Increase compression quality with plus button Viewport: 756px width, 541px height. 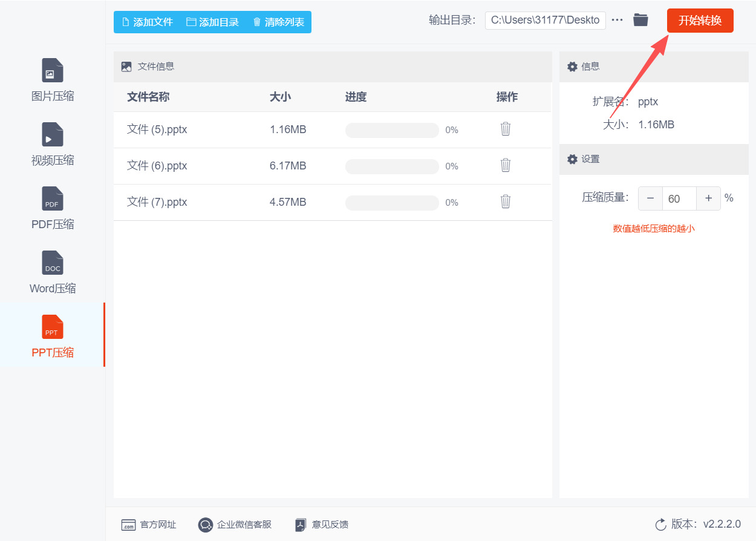pos(709,198)
